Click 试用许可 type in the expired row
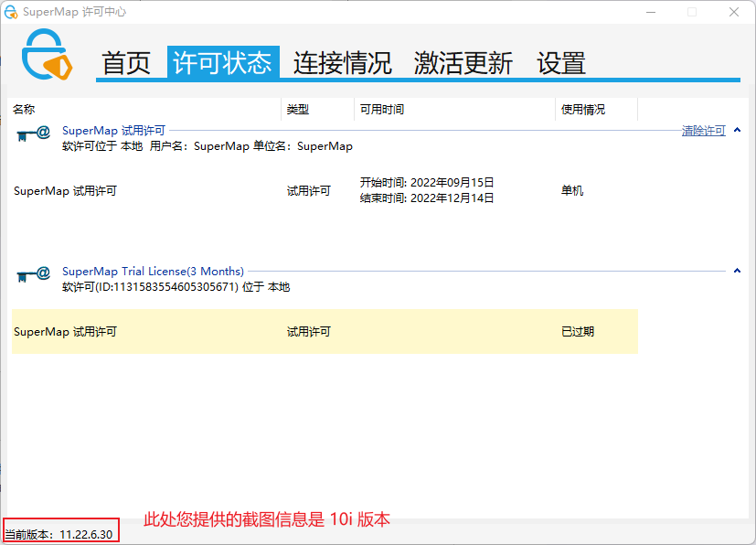This screenshot has height=545, width=756. coord(309,332)
